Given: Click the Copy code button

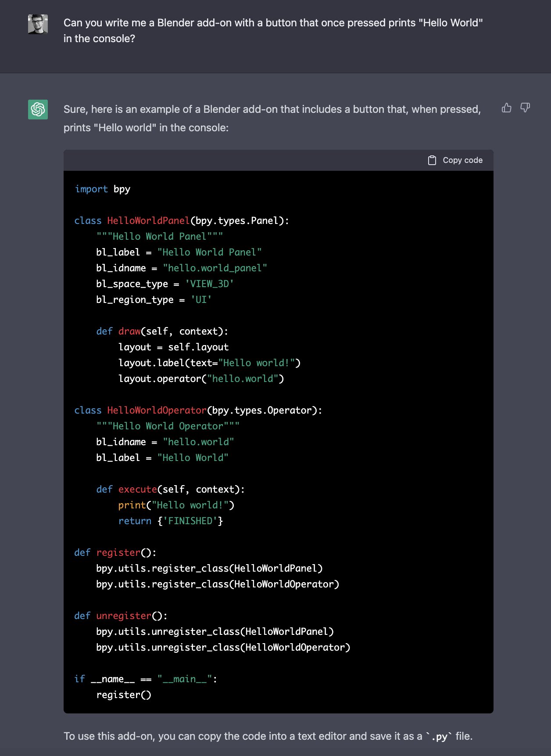Looking at the screenshot, I should [x=455, y=160].
